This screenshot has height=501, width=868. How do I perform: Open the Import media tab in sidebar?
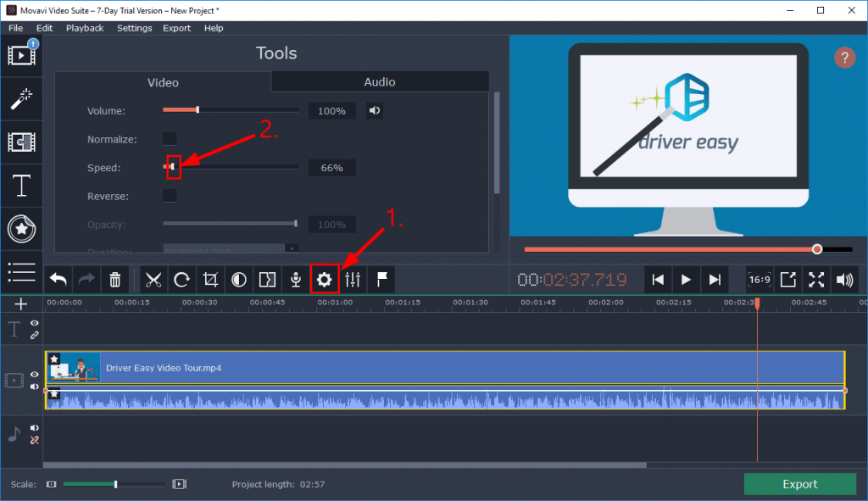click(x=21, y=55)
